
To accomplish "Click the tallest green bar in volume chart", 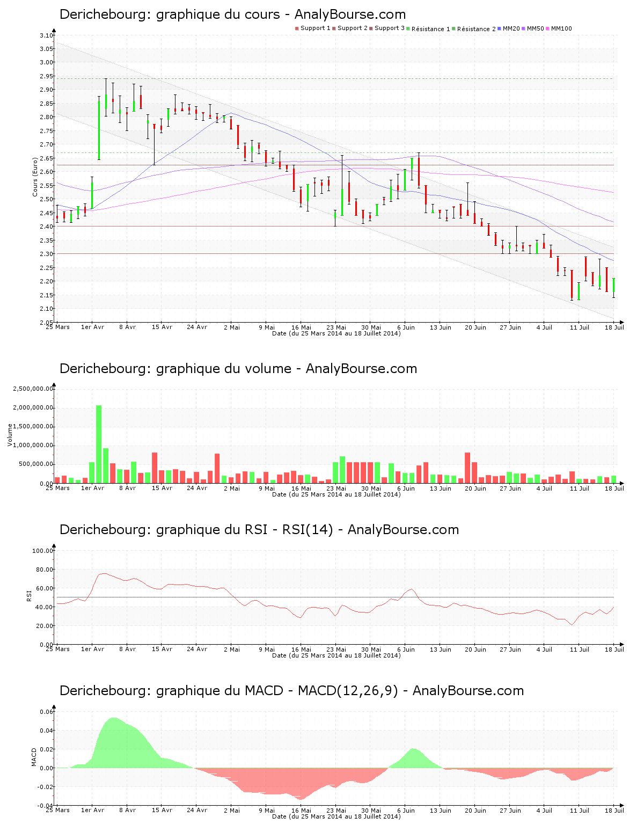I will point(99,444).
